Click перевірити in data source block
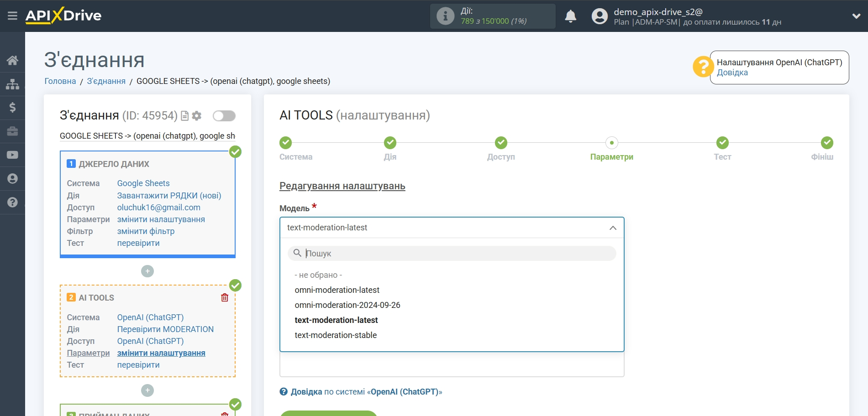Viewport: 868px width, 416px height. point(138,243)
